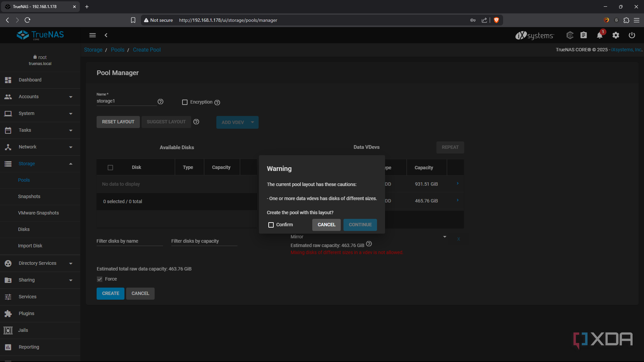644x362 pixels.
Task: Open VMware-Snapshots page
Action: tap(40, 213)
